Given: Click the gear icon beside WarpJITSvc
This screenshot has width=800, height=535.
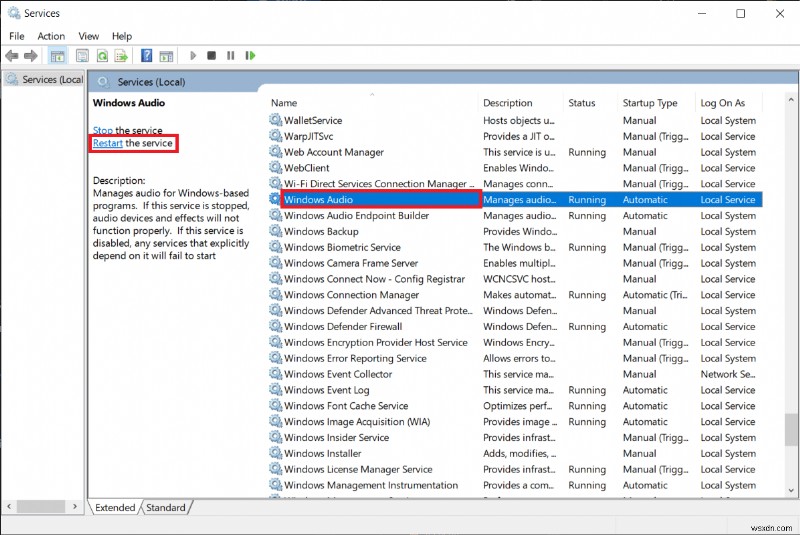Looking at the screenshot, I should [x=276, y=136].
